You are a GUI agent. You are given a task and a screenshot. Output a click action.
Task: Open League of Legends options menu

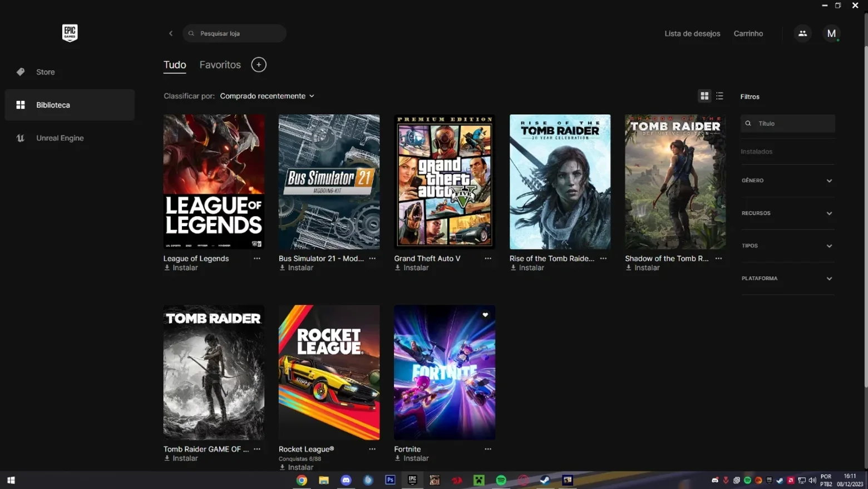click(x=257, y=258)
